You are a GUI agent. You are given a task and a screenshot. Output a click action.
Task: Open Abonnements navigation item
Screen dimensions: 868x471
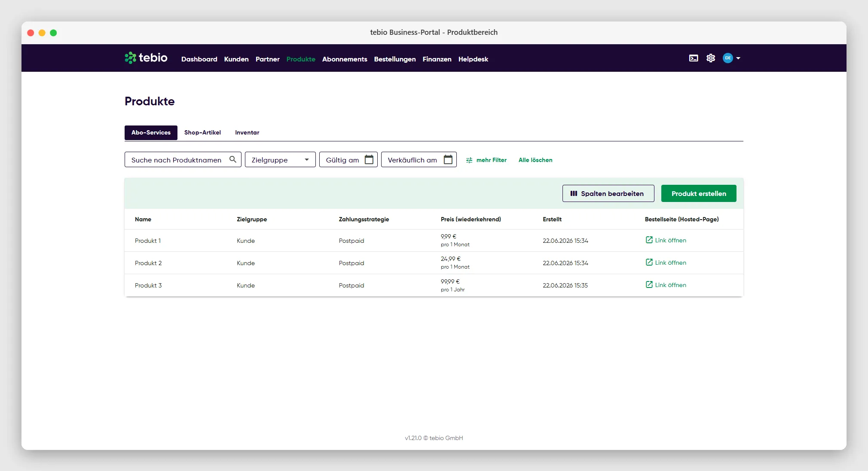(345, 59)
